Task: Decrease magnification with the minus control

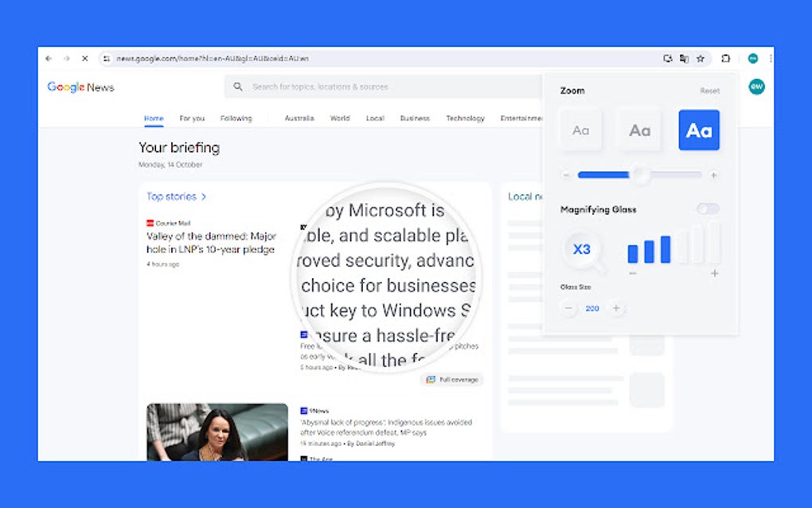Action: pyautogui.click(x=634, y=274)
